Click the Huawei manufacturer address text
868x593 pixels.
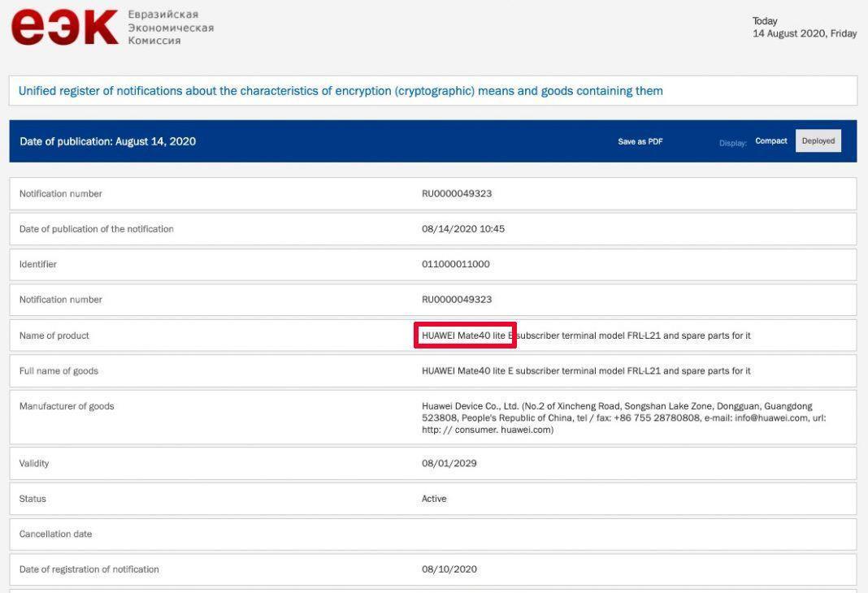point(623,418)
